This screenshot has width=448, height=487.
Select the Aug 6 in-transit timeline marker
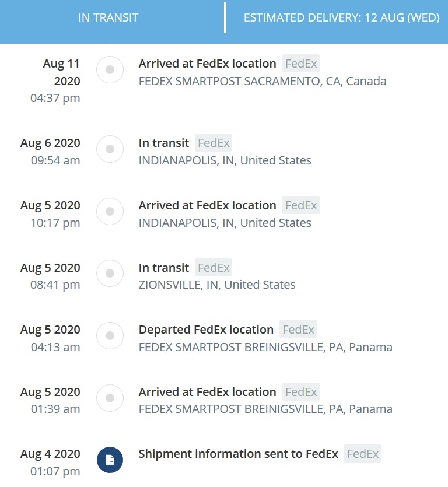tap(110, 149)
